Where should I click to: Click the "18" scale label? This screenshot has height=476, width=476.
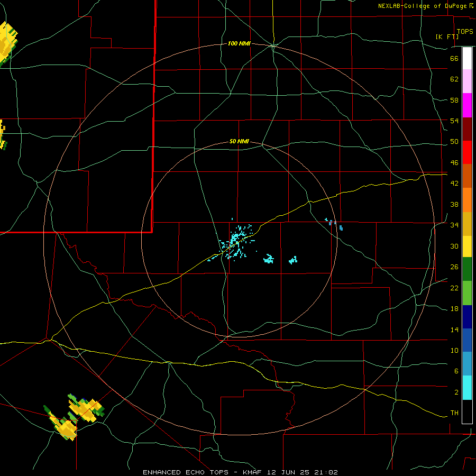point(454,309)
